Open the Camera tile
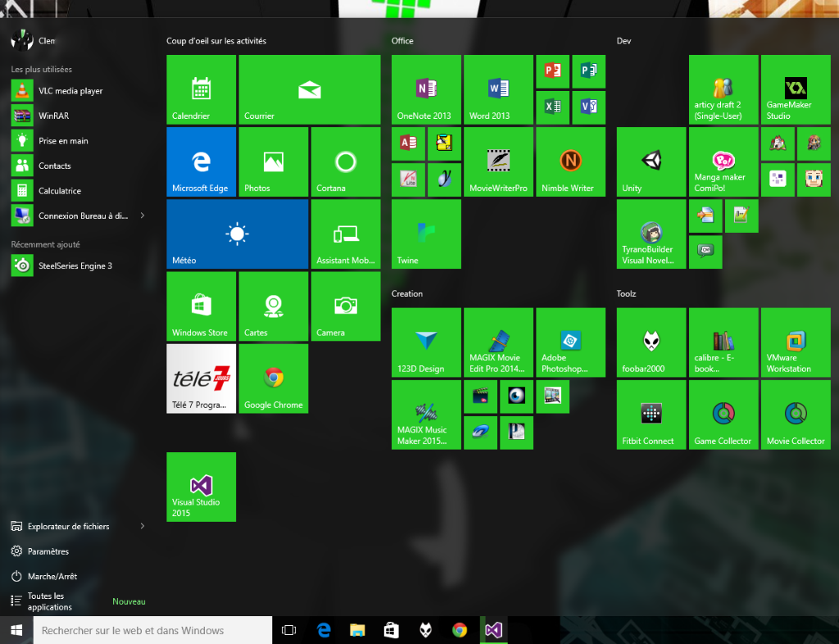839x644 pixels. 346,306
